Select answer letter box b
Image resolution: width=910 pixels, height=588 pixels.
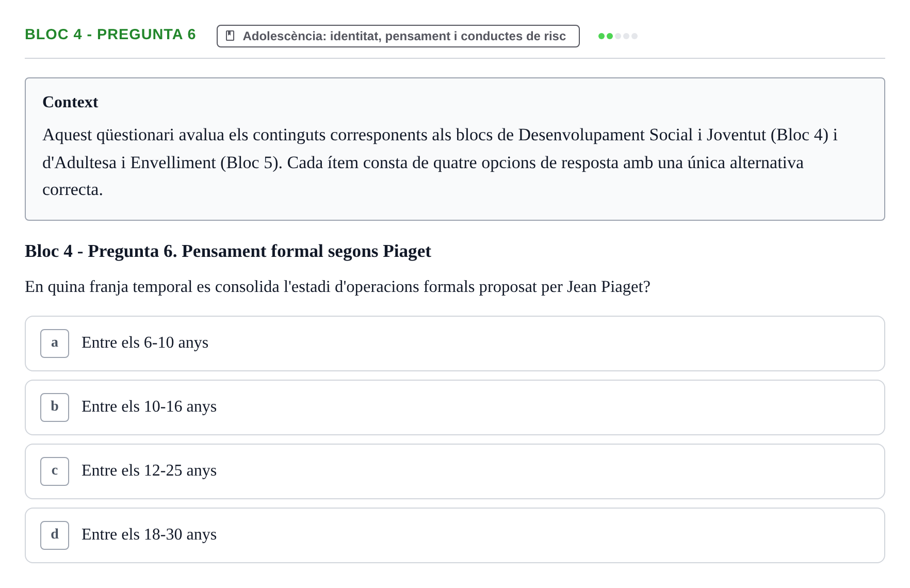point(55,407)
